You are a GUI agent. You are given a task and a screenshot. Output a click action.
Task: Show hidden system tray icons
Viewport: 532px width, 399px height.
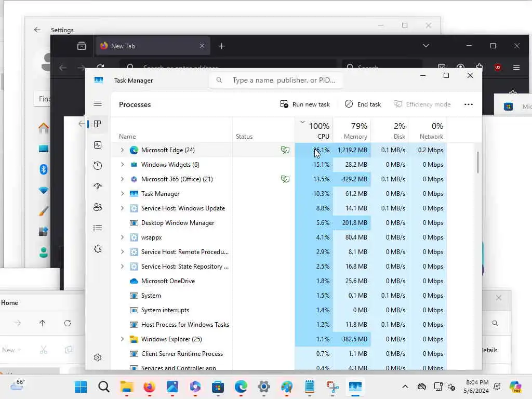(405, 387)
